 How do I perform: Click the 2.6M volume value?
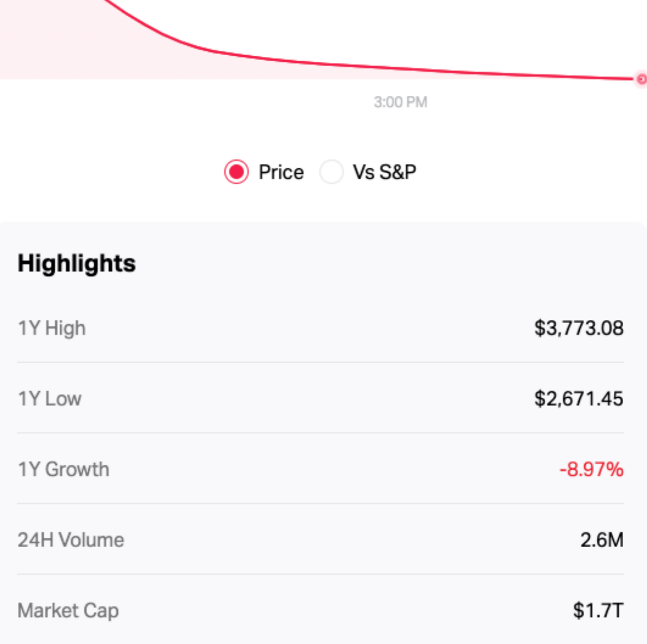coord(602,540)
